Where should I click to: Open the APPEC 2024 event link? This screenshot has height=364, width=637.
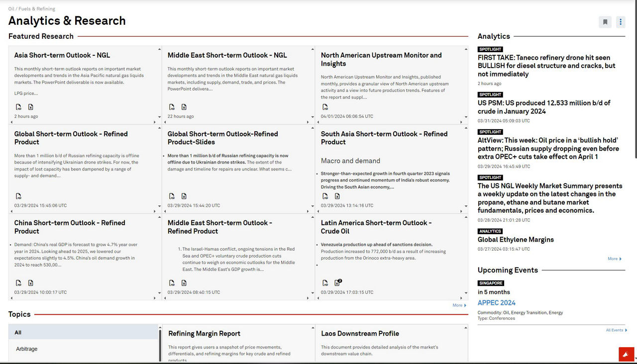click(x=496, y=303)
